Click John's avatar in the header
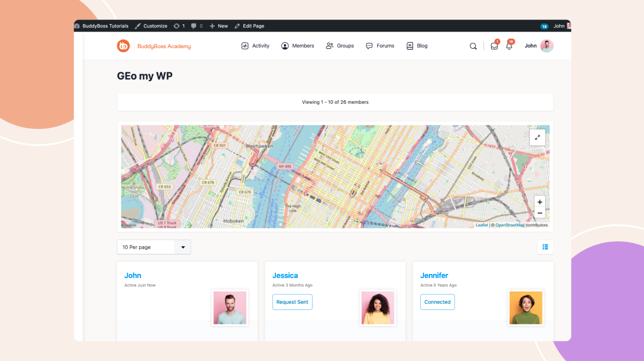The image size is (644, 361). coord(547,46)
